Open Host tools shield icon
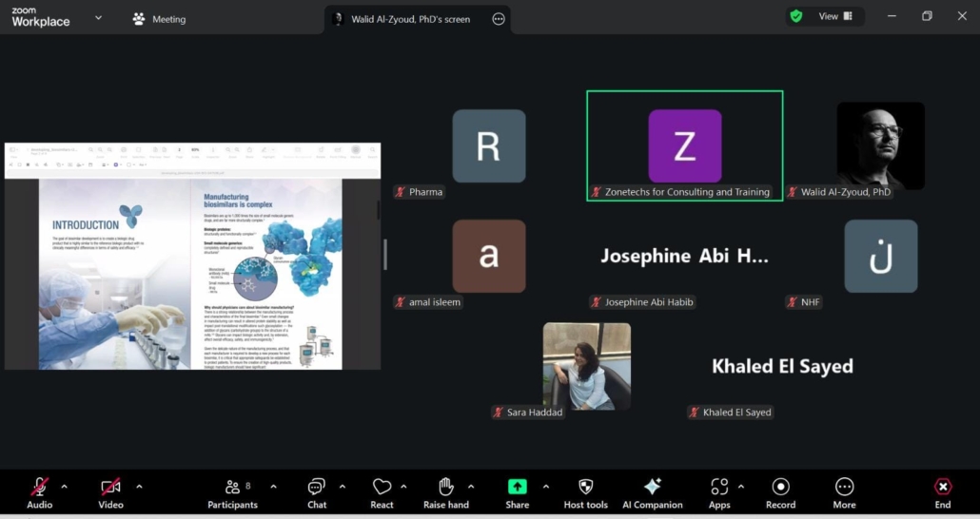The width and height of the screenshot is (980, 519). coord(585,492)
